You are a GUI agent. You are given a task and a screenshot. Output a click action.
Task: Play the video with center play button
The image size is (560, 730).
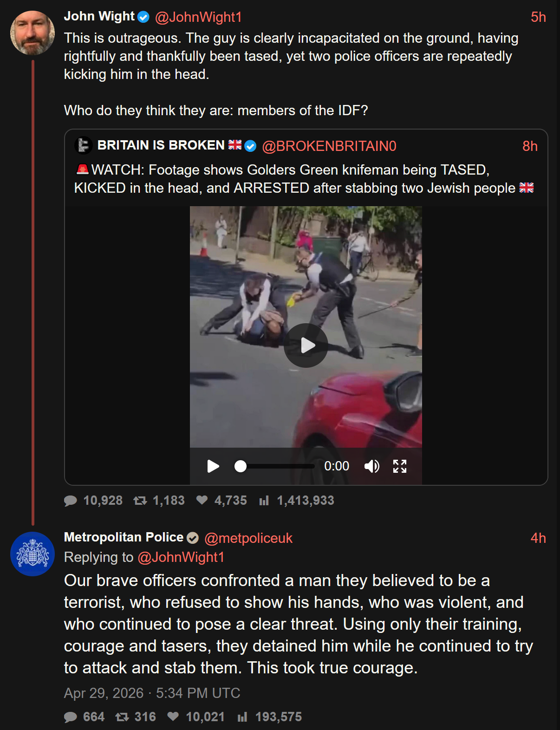coord(306,345)
